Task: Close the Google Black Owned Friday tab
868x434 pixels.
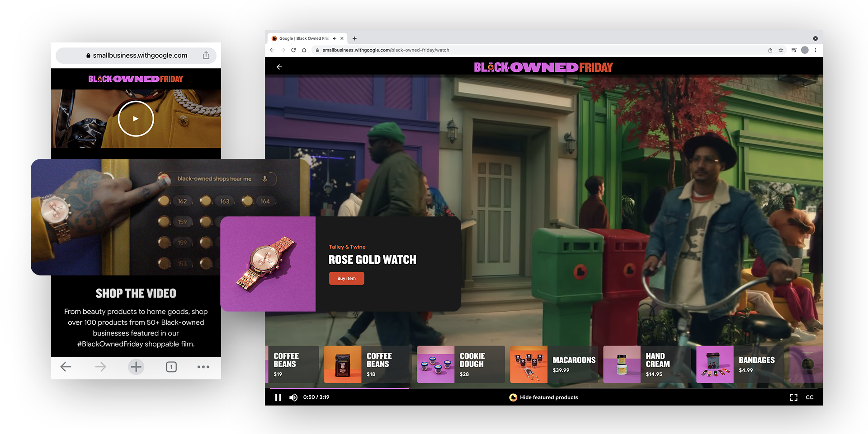Action: (342, 38)
